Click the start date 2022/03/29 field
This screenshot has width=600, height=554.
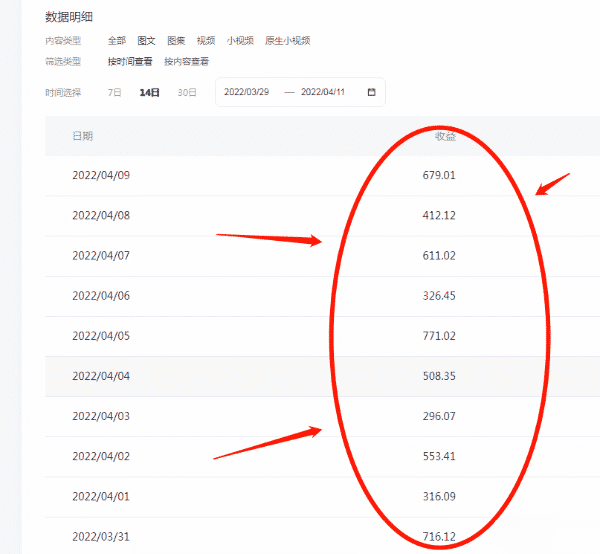(x=248, y=92)
